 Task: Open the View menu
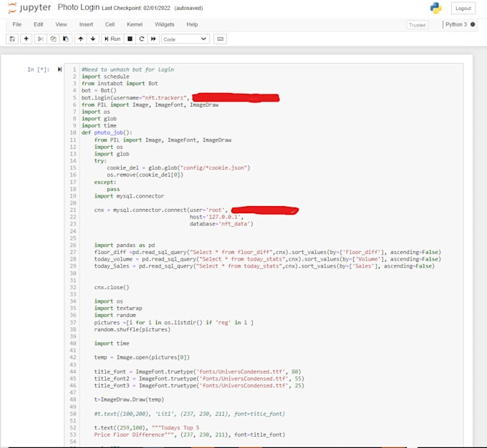(61, 24)
